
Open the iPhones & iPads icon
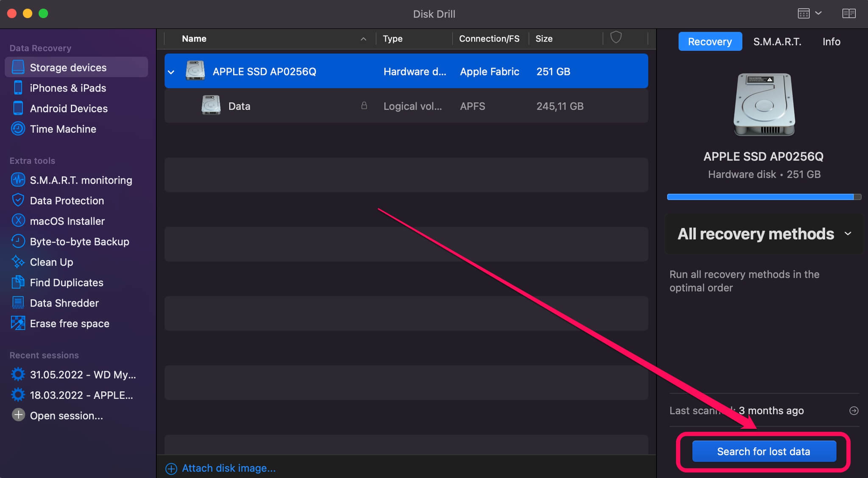(18, 88)
